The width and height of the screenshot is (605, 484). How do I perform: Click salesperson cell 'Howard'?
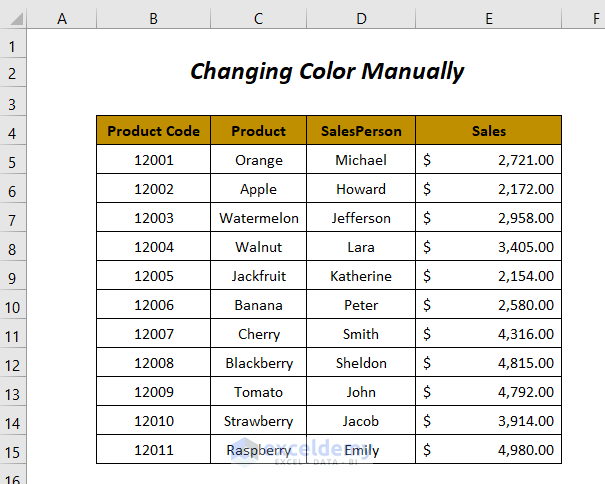coord(361,188)
